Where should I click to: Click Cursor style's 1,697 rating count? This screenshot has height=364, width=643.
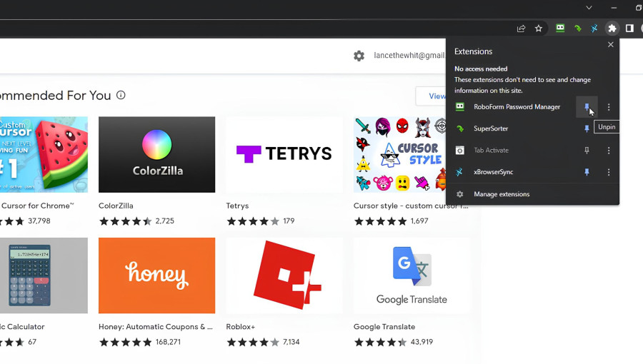tap(419, 221)
